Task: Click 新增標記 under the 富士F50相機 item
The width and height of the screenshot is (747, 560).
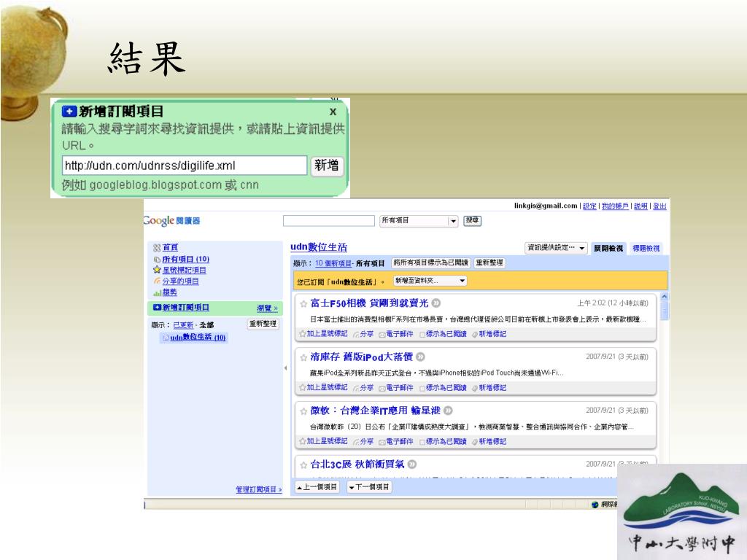Action: tap(489, 334)
